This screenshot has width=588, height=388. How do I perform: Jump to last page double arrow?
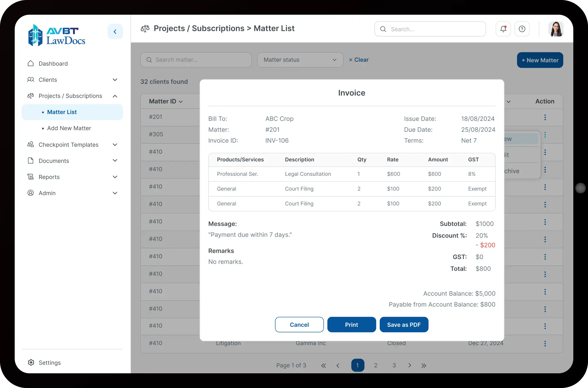(x=424, y=365)
